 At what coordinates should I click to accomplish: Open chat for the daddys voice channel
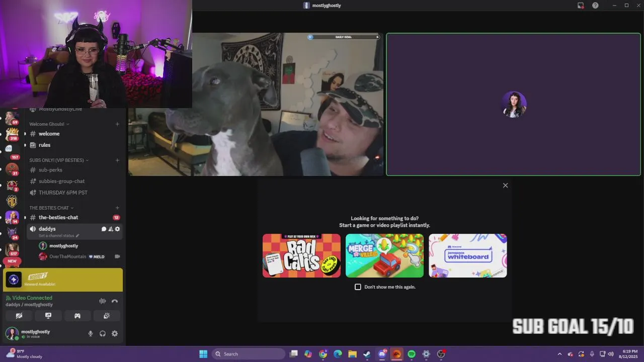click(104, 229)
